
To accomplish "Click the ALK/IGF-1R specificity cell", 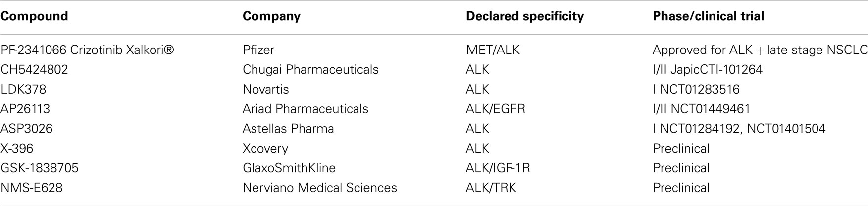I will 498,168.
